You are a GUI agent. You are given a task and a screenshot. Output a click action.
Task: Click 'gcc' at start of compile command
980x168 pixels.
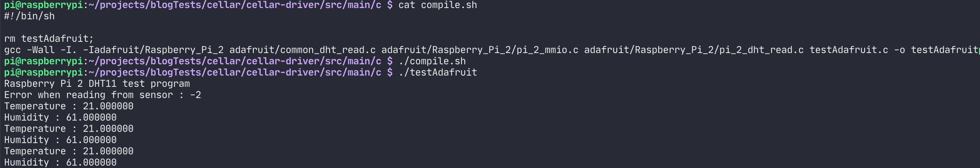pyautogui.click(x=12, y=50)
